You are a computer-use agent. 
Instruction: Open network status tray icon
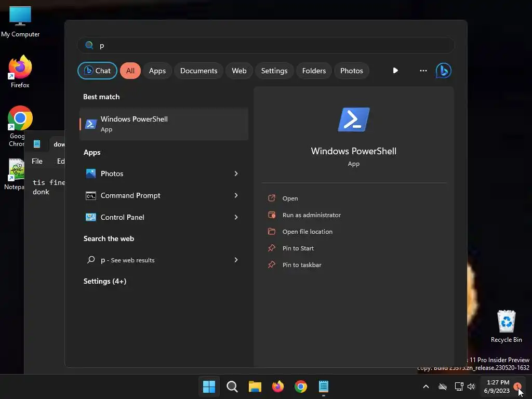coord(459,387)
